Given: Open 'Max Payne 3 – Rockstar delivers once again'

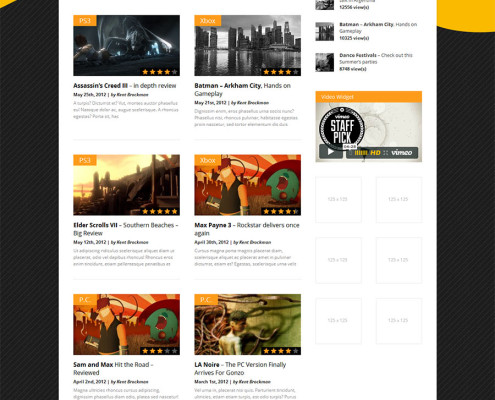Looking at the screenshot, I should coord(247,229).
